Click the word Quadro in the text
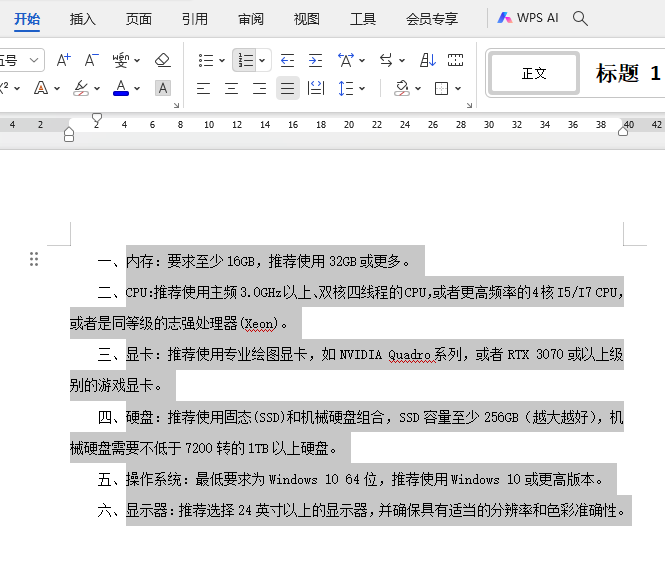Image resolution: width=665 pixels, height=563 pixels. click(409, 355)
